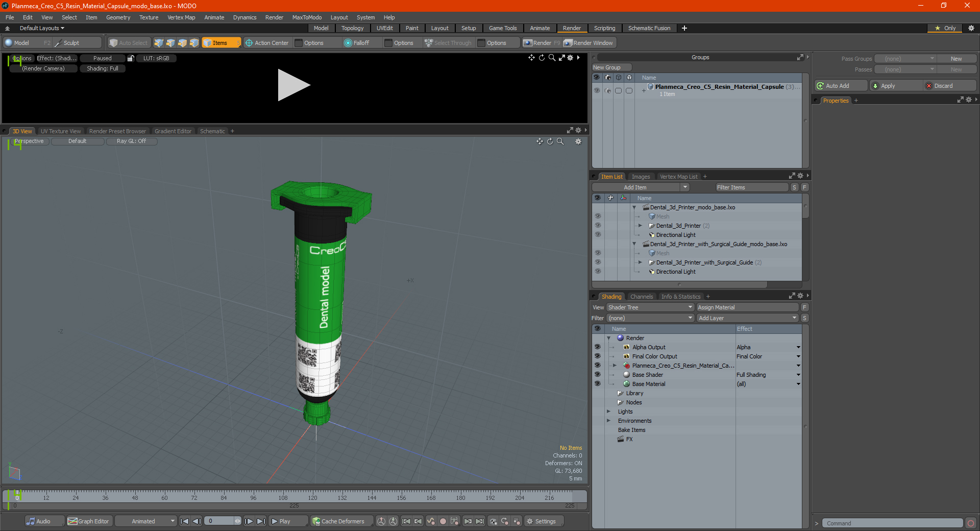Click the record keyframe circle icon
The height and width of the screenshot is (531, 980).
(x=443, y=521)
